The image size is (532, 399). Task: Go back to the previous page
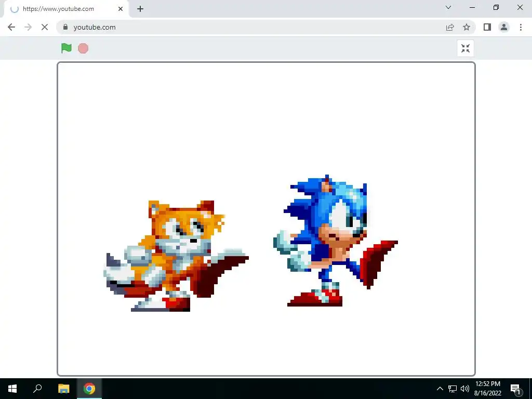11,27
